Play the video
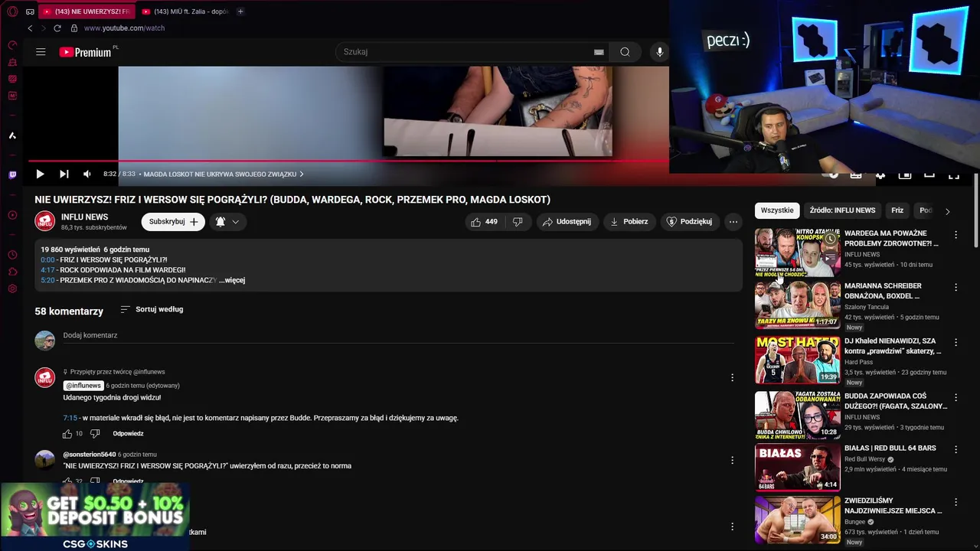The image size is (980, 551). pos(40,174)
